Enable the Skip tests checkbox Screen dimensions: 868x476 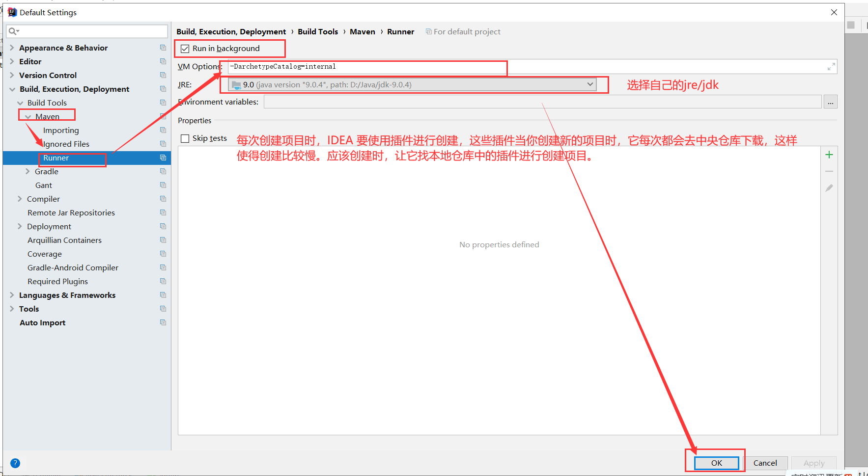pos(185,138)
